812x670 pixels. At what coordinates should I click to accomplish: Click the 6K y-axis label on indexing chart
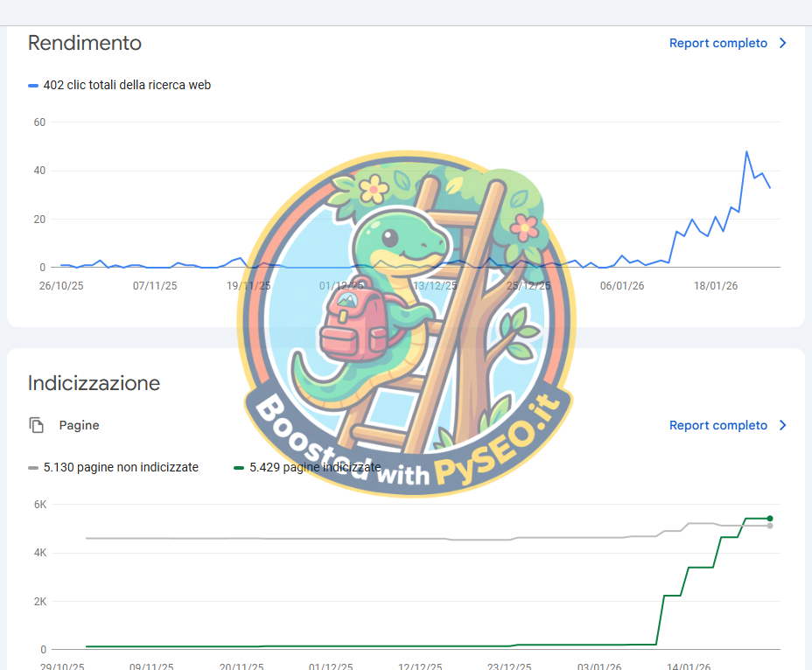click(40, 505)
